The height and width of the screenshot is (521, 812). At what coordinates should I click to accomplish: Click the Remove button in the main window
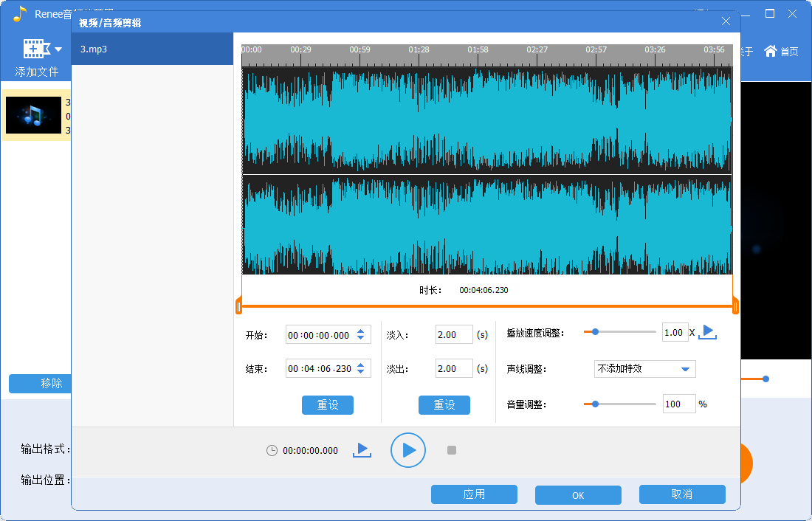(41, 383)
